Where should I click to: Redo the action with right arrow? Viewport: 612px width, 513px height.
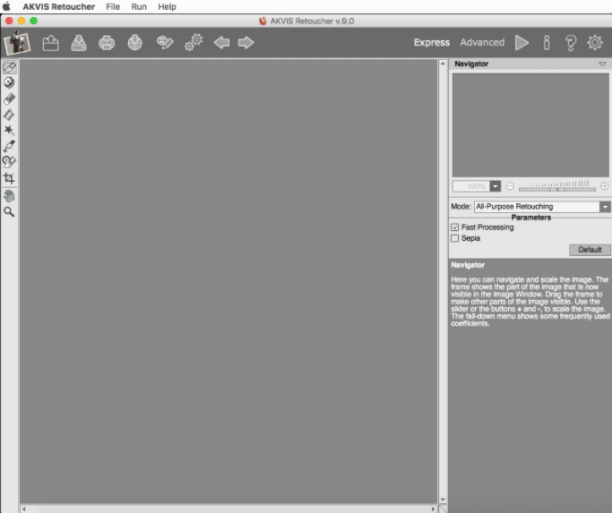[246, 43]
